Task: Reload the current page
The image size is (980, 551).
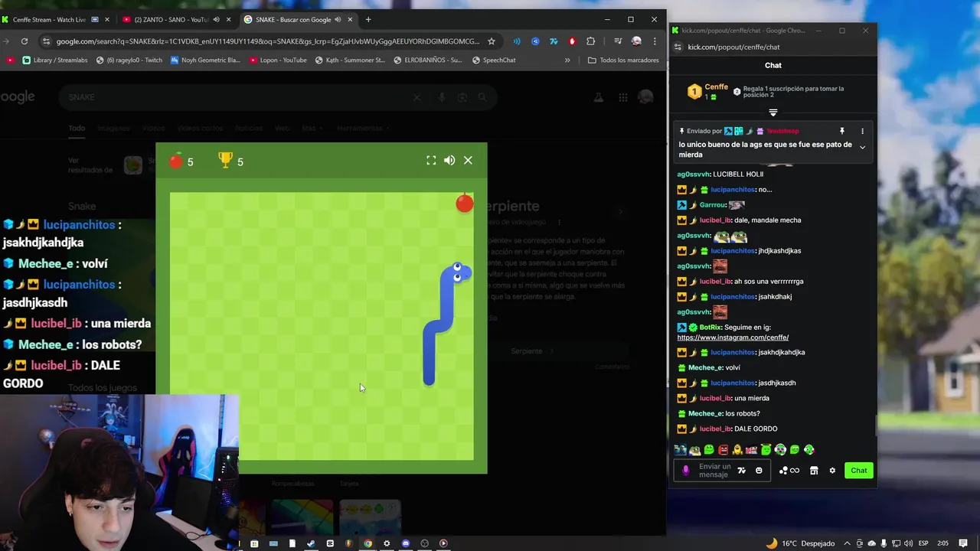Action: coord(24,41)
